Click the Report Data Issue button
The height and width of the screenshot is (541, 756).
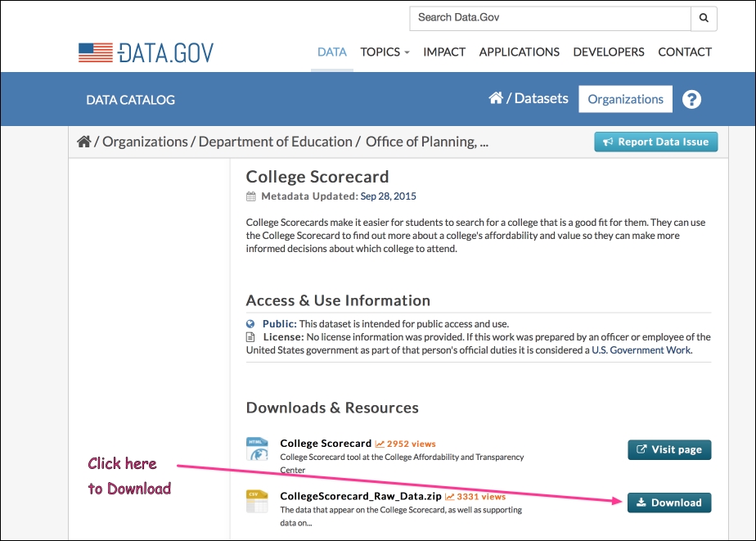655,142
